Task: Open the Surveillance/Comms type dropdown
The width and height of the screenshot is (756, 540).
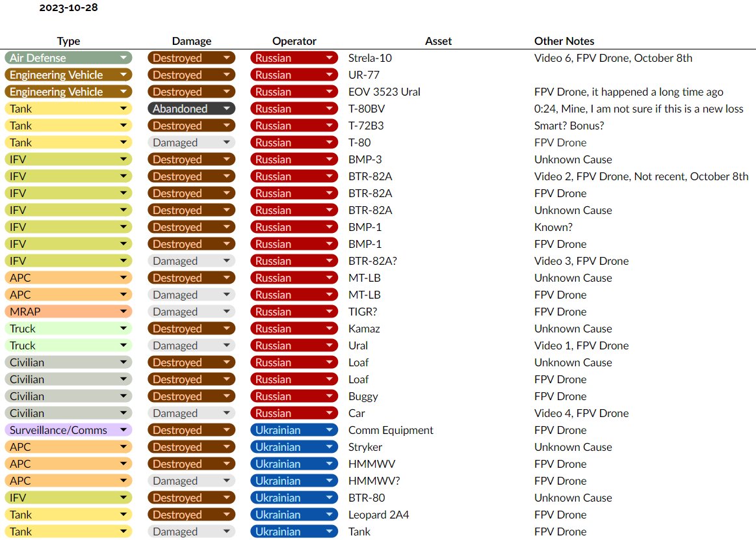Action: coord(68,430)
